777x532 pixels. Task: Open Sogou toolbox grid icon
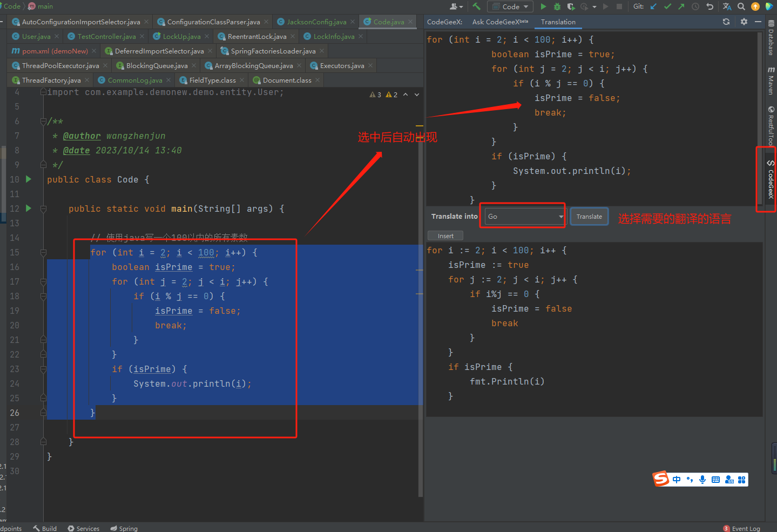[x=742, y=480]
